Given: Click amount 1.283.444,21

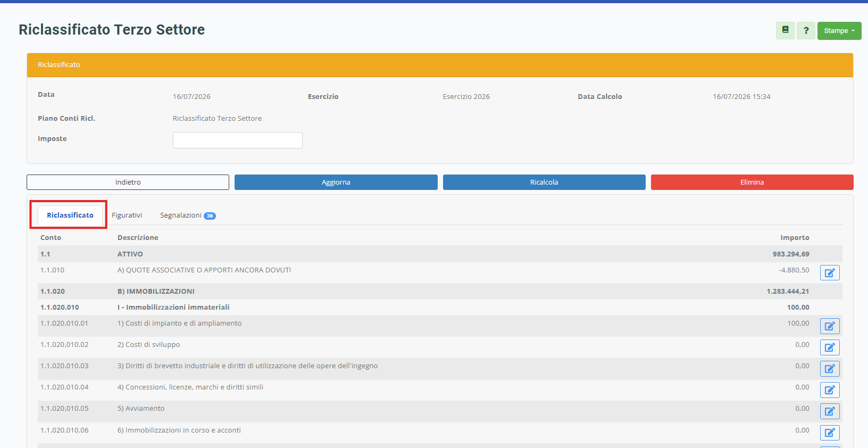Looking at the screenshot, I should click(x=788, y=291).
